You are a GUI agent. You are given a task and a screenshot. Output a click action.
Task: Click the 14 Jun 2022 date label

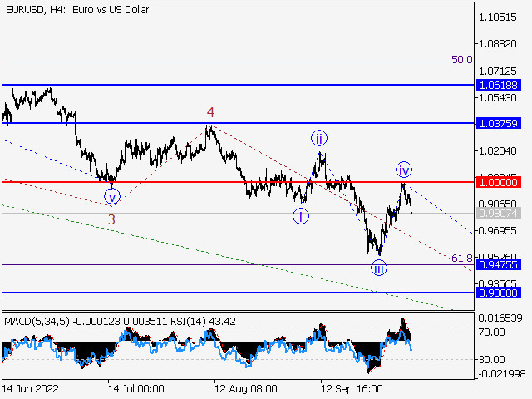point(30,388)
